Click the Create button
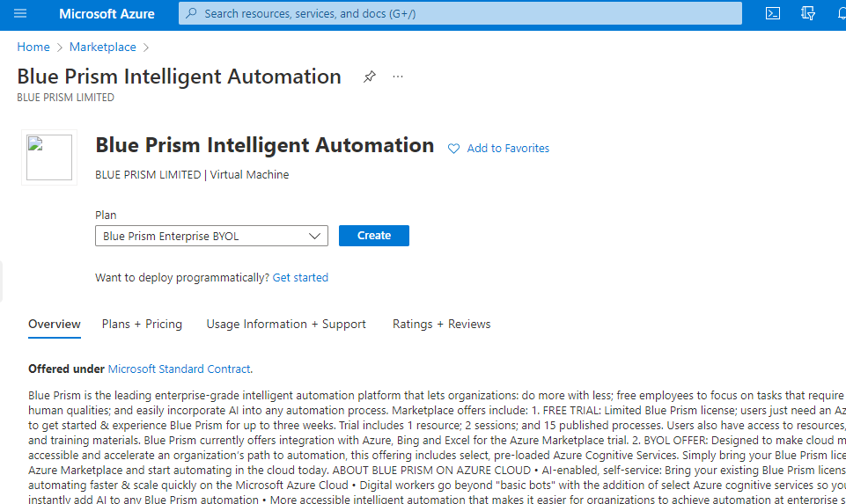 (374, 236)
